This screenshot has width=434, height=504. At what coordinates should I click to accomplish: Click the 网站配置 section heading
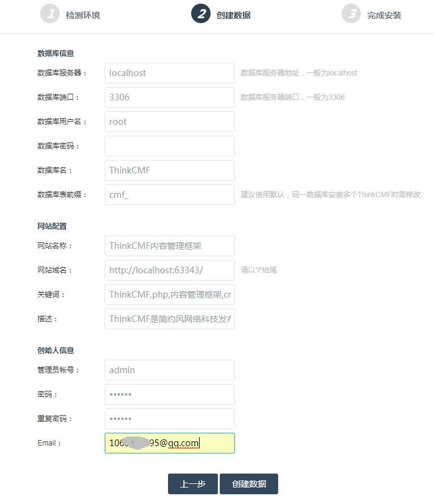tap(52, 226)
